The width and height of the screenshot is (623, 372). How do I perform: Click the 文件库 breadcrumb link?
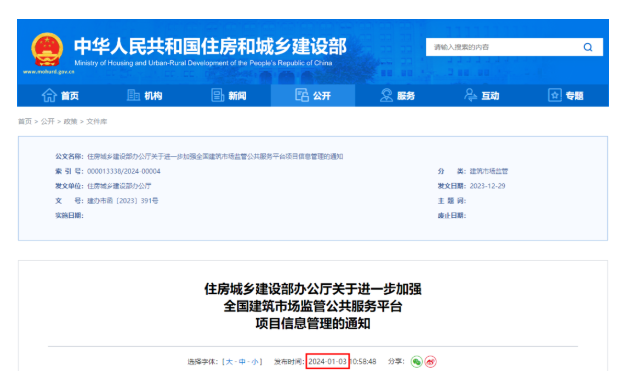[x=97, y=121]
